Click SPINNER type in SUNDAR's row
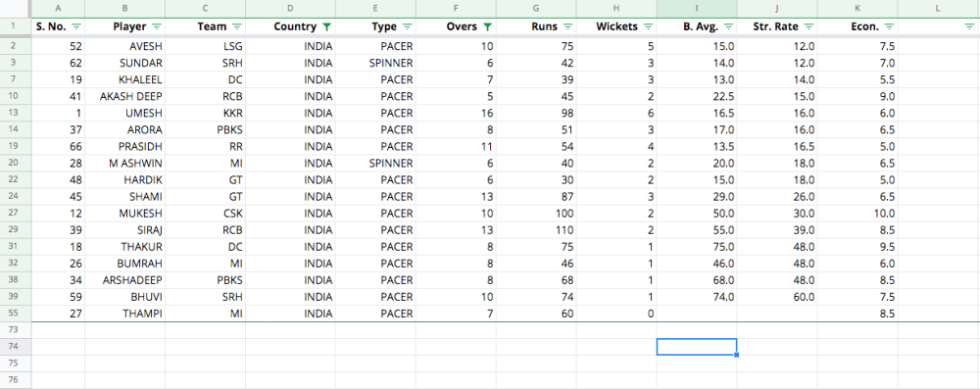This screenshot has width=980, height=389. click(375, 63)
